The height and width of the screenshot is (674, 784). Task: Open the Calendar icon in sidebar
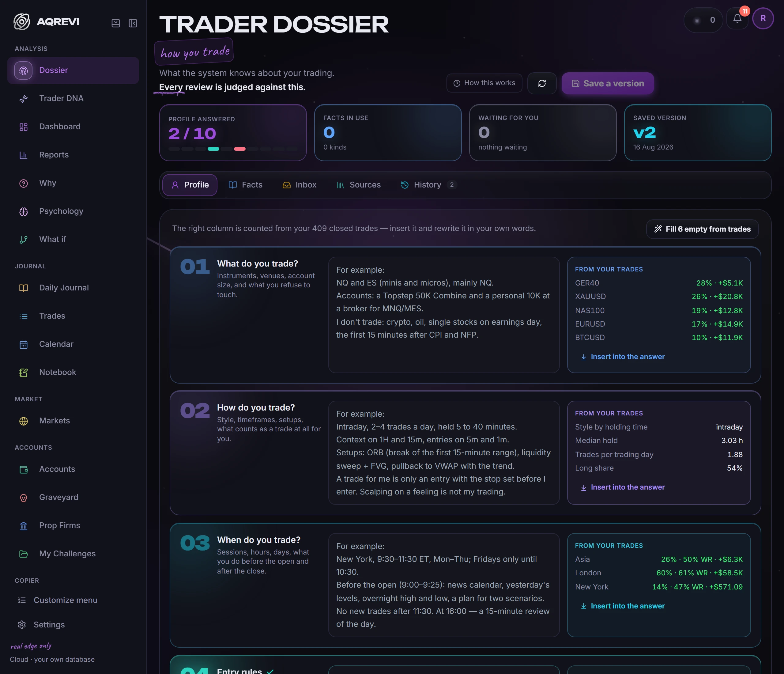pos(24,344)
